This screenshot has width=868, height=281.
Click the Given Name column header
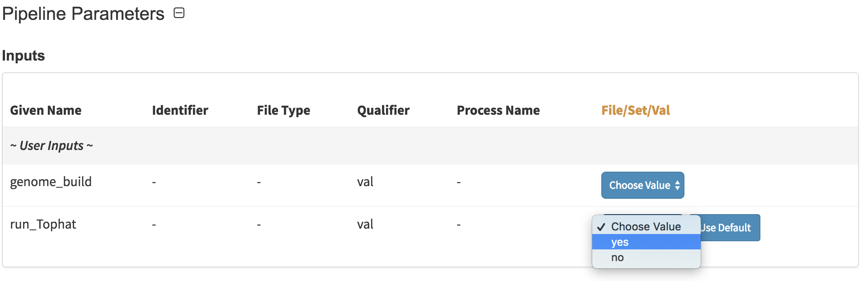46,110
